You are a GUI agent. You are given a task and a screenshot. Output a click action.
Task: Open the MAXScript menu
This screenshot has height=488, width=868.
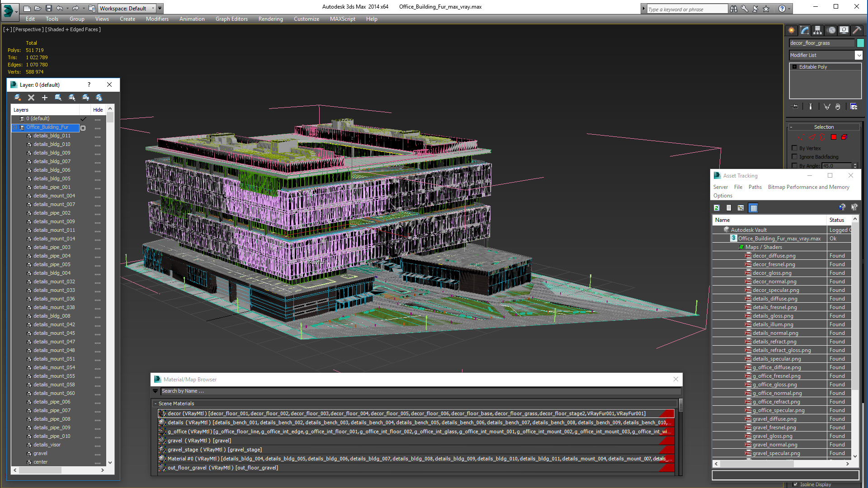click(343, 19)
